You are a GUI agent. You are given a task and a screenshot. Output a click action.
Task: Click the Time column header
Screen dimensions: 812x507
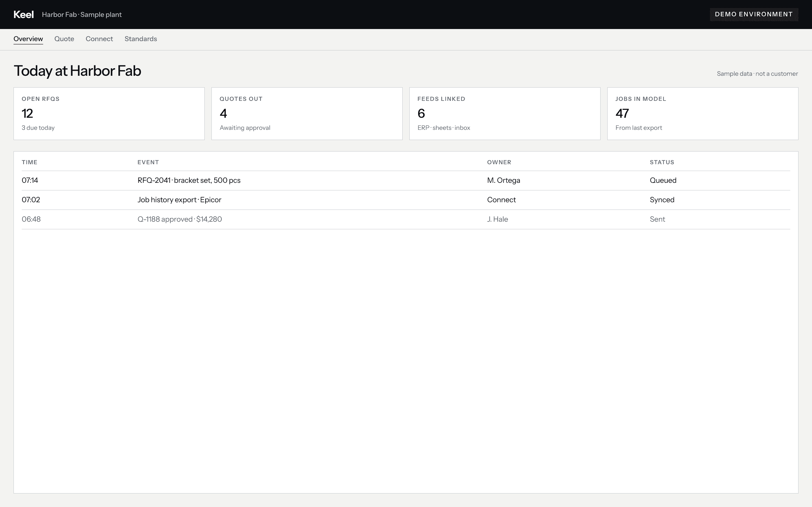pos(30,162)
